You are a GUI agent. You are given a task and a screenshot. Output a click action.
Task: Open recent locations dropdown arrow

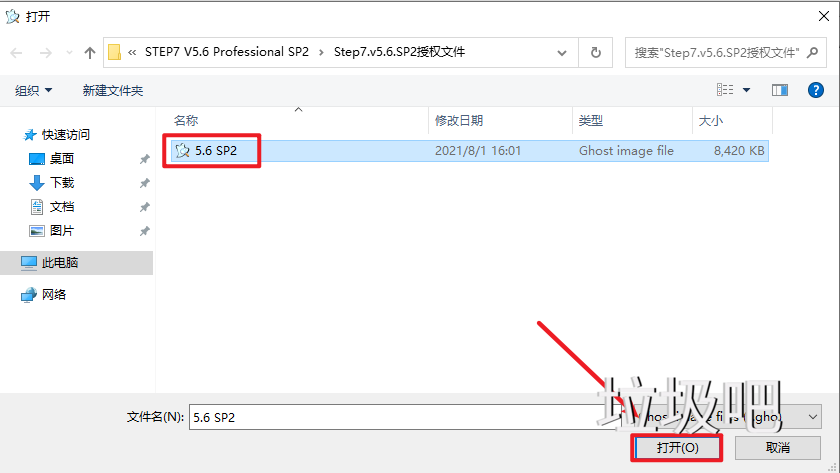pyautogui.click(x=68, y=53)
